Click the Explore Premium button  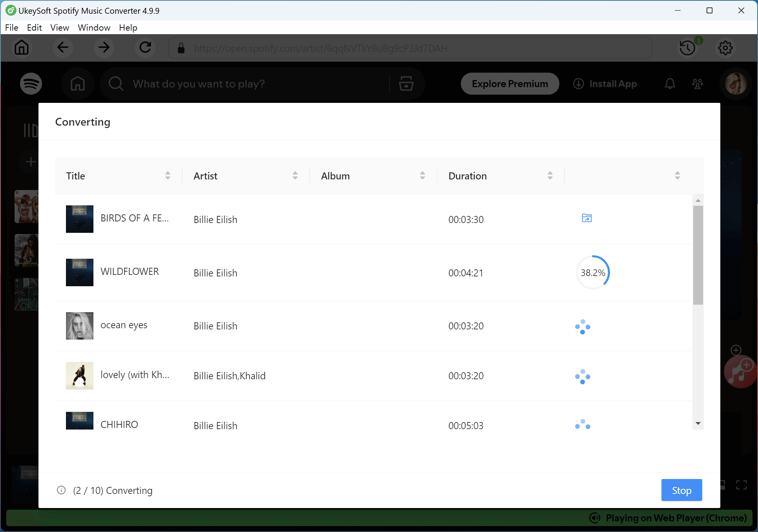pyautogui.click(x=510, y=84)
